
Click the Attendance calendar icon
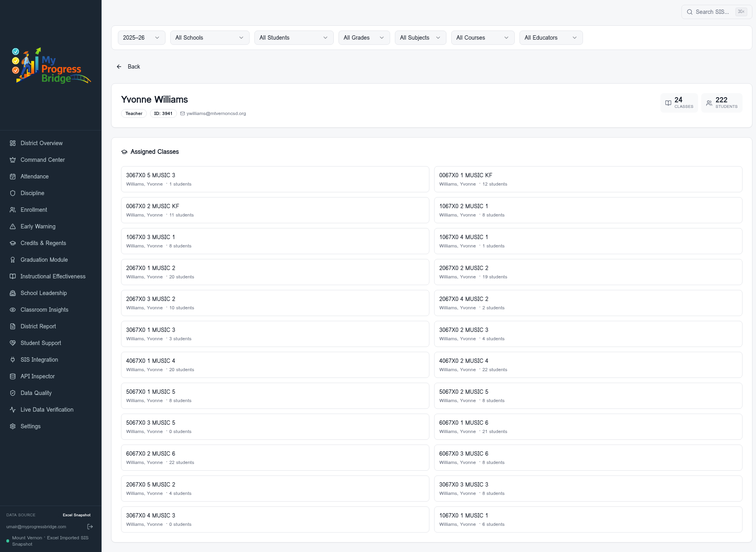tap(13, 176)
